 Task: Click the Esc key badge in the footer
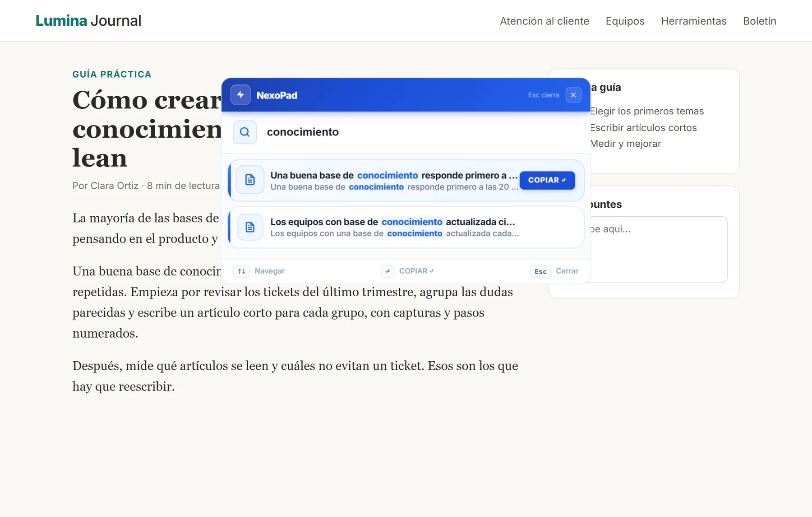540,271
